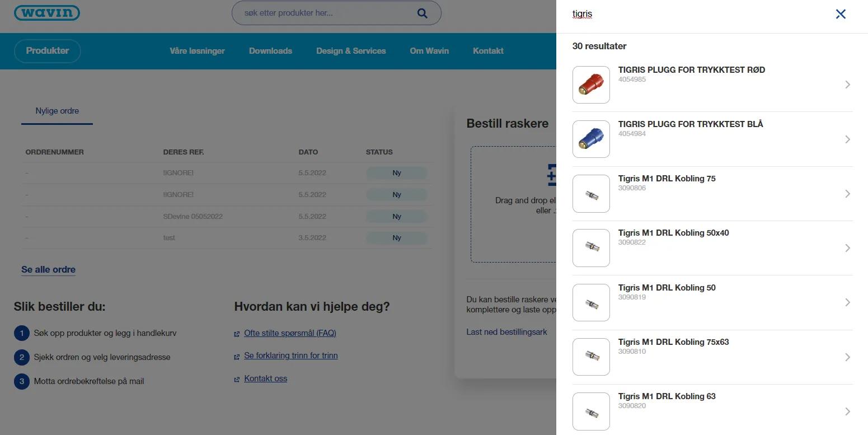The image size is (868, 435).
Task: Expand chevron for TIGRIS PLUGG FOR TRYKKTEST RØD
Action: (x=847, y=85)
